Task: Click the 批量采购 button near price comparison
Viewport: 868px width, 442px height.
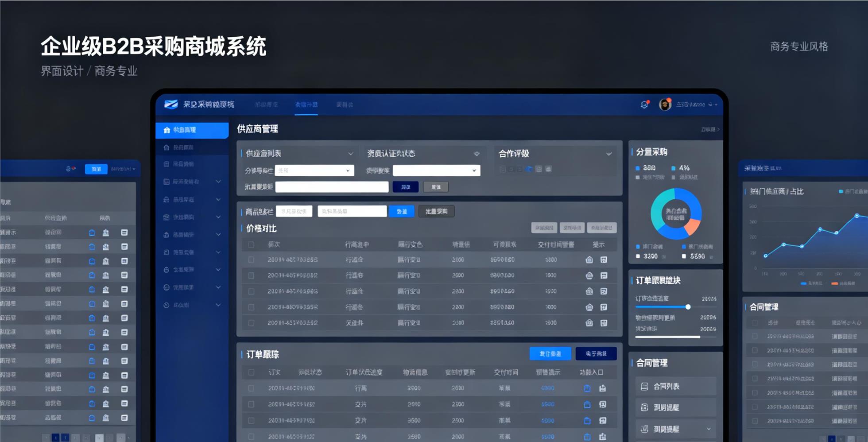Action: (436, 211)
